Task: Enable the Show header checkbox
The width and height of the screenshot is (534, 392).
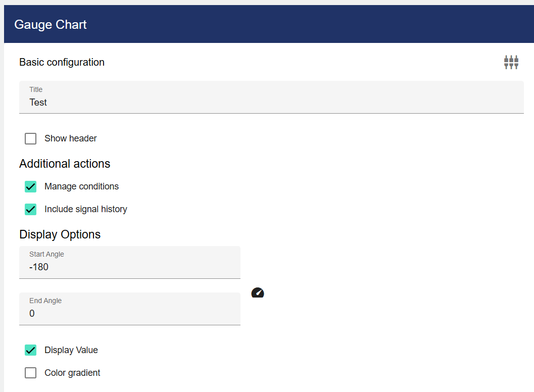Action: click(x=31, y=138)
